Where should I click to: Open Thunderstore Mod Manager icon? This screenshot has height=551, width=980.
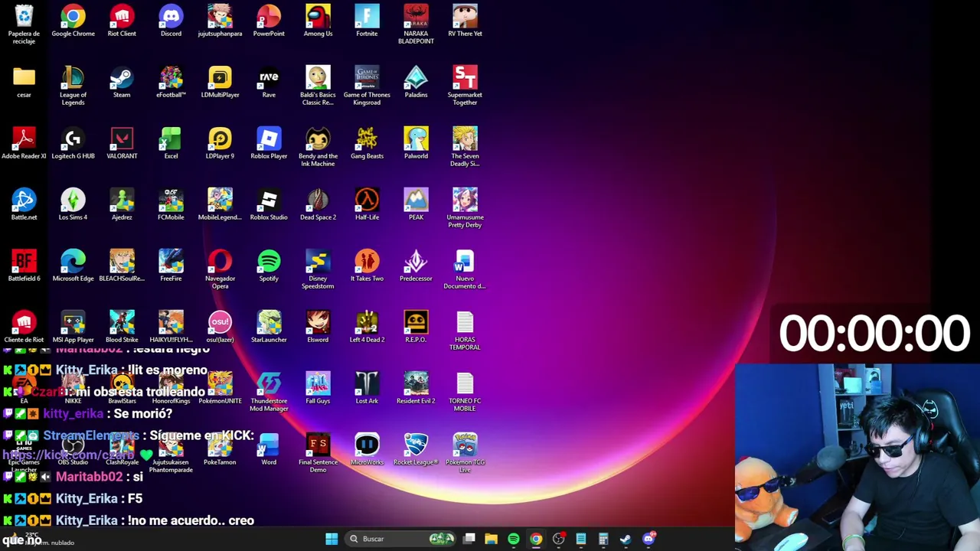(x=269, y=392)
